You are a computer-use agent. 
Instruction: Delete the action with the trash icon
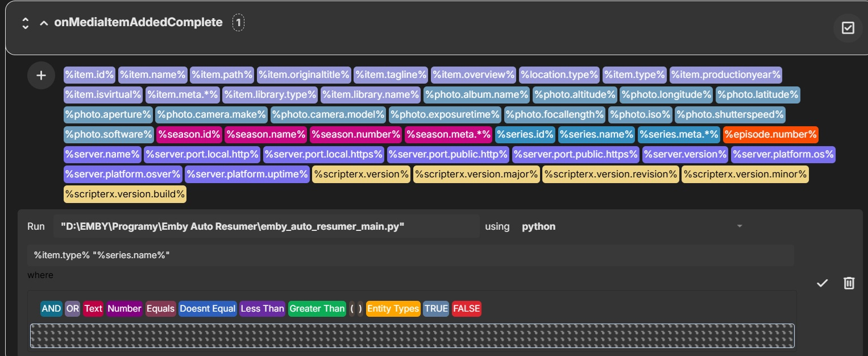pyautogui.click(x=849, y=283)
